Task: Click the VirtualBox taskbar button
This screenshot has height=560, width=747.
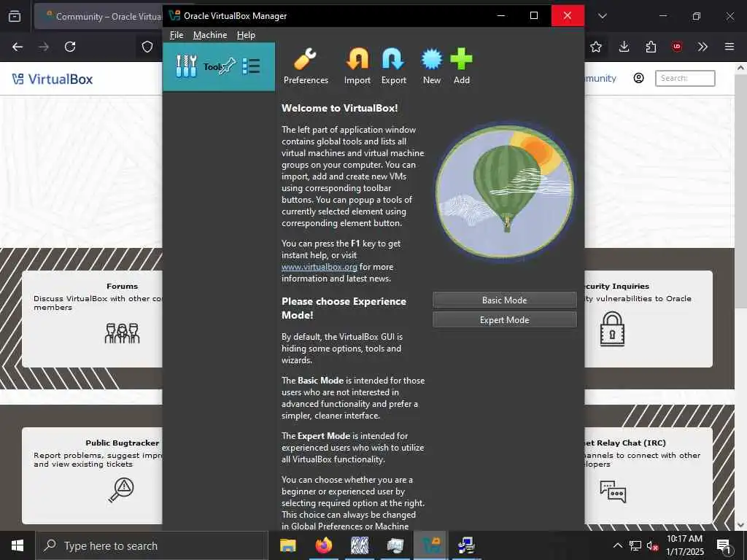Action: (430, 545)
